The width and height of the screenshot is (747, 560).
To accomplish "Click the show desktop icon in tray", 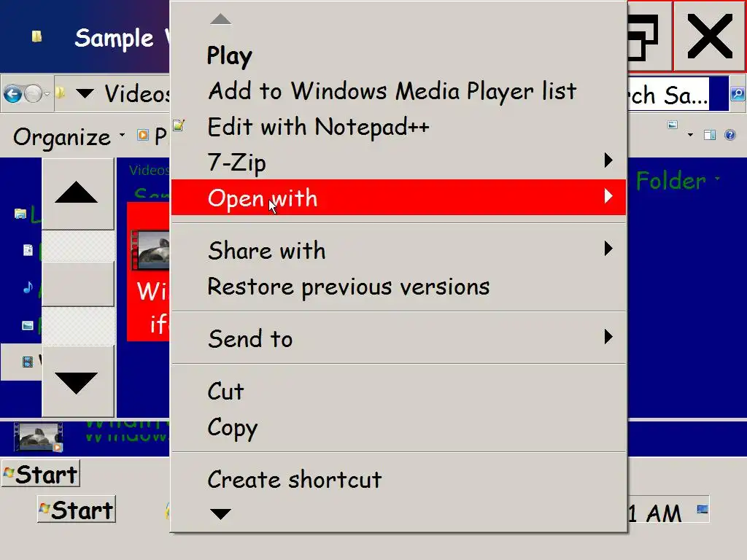I will pos(703,510).
